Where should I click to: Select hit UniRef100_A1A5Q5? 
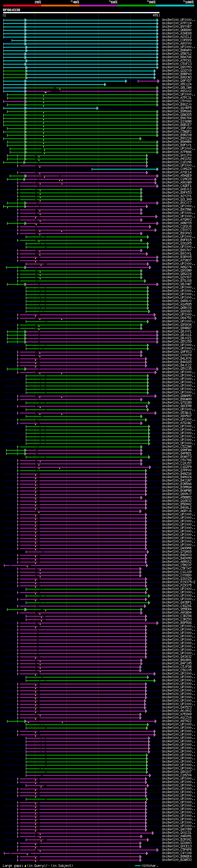[x=177, y=304]
